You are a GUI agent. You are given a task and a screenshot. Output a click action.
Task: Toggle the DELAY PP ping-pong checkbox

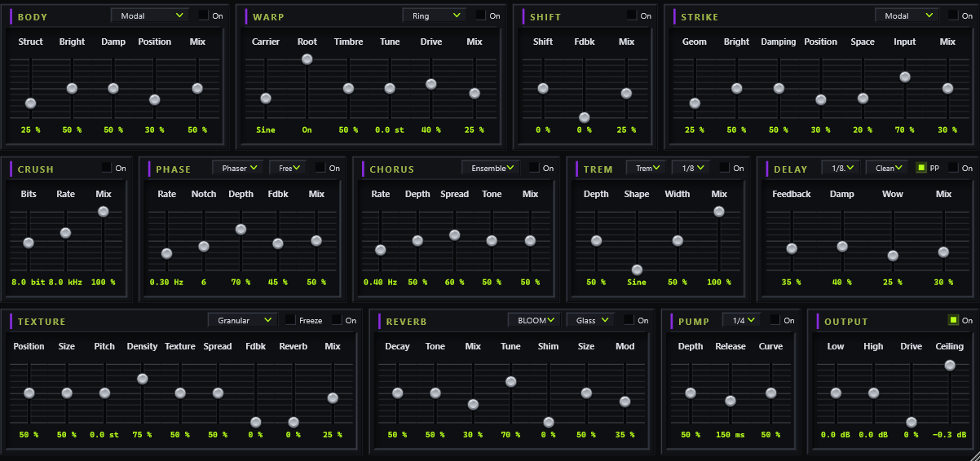click(x=921, y=168)
